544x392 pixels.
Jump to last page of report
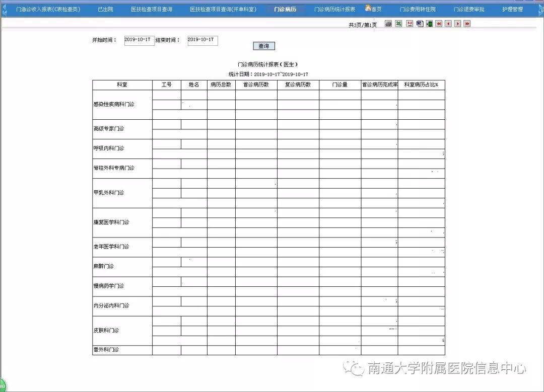click(467, 24)
